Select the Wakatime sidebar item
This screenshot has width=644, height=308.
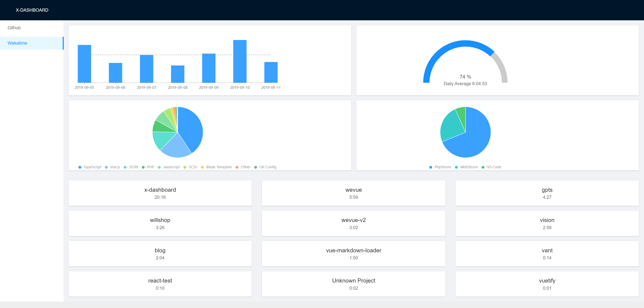17,43
